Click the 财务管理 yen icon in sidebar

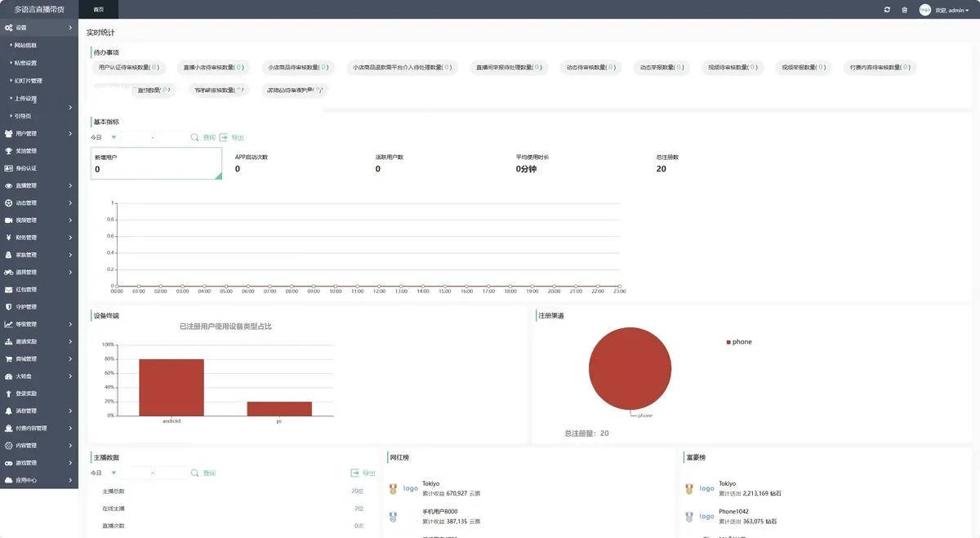[x=8, y=238]
